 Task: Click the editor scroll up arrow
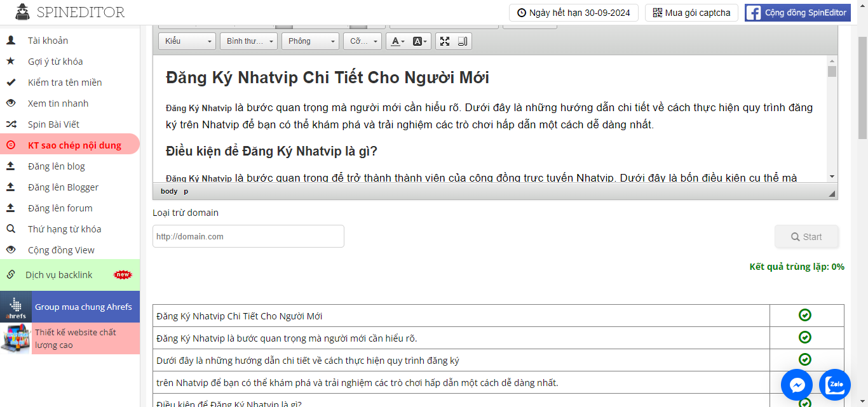pyautogui.click(x=832, y=60)
